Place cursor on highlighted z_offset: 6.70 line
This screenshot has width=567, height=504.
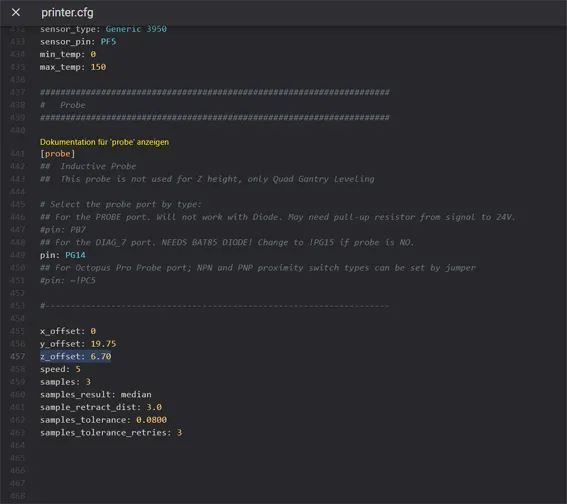(76, 356)
